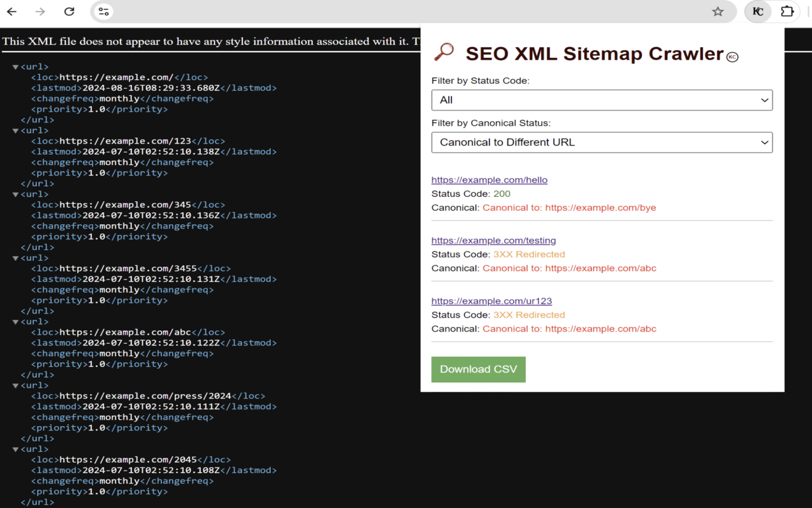Open the address bar site controls icon

pyautogui.click(x=103, y=11)
